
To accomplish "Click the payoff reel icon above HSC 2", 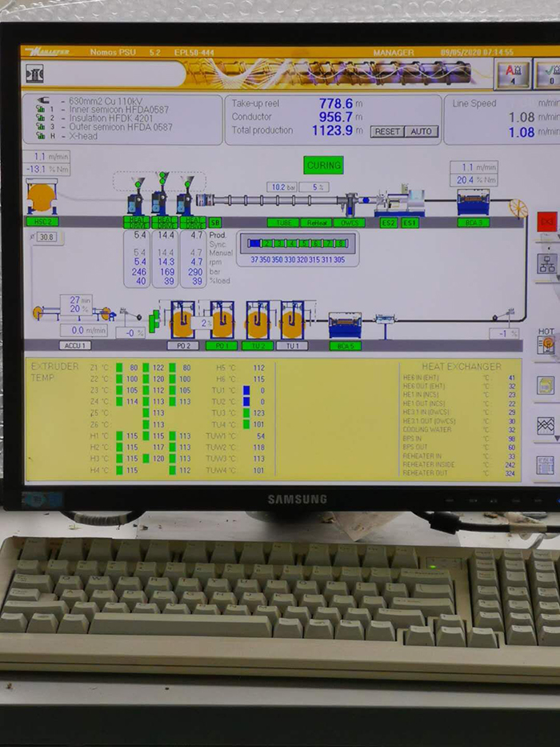I will point(42,197).
